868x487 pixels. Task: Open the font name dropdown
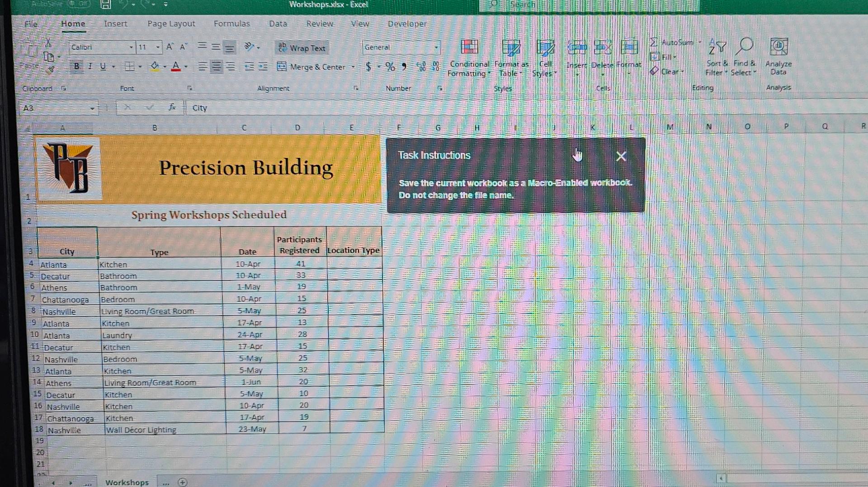[131, 47]
